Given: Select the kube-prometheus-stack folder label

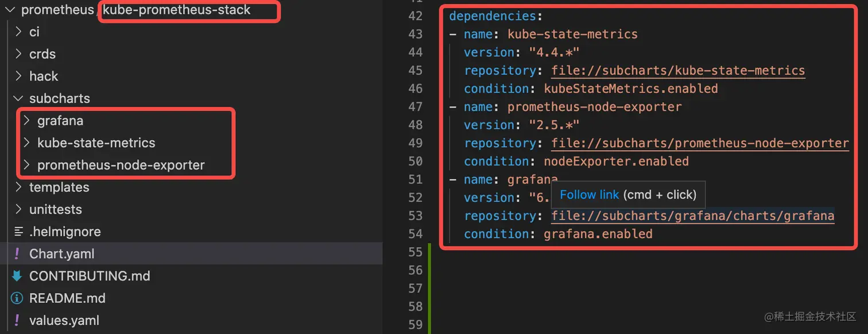Looking at the screenshot, I should (x=177, y=10).
